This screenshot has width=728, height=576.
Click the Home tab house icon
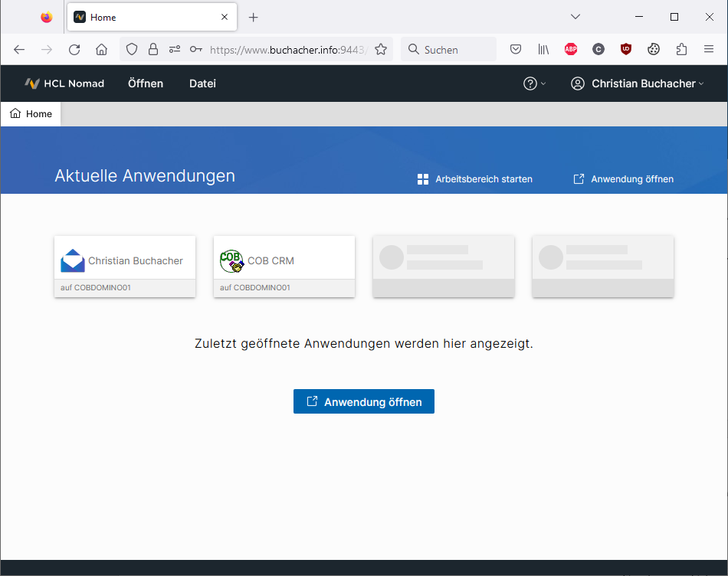(x=15, y=113)
